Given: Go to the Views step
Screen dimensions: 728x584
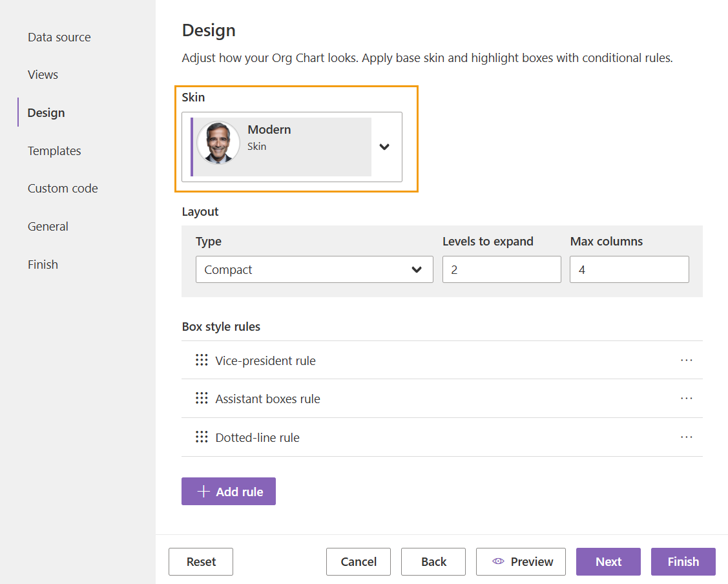Looking at the screenshot, I should click(x=43, y=75).
